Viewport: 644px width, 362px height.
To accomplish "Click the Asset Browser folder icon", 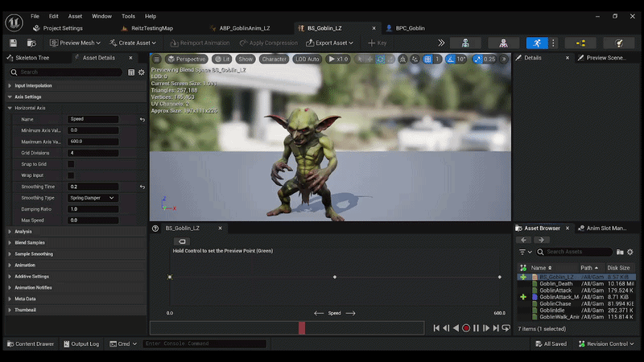I will click(620, 252).
